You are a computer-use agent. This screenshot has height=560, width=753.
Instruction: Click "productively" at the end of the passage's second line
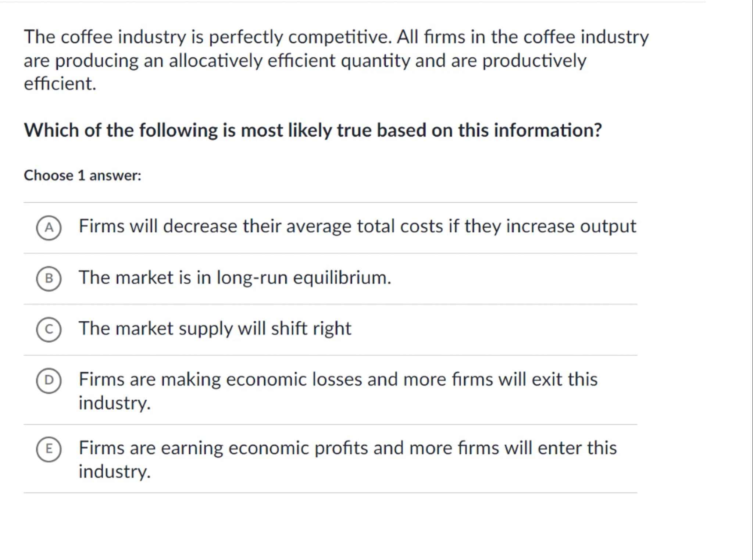[x=534, y=61]
